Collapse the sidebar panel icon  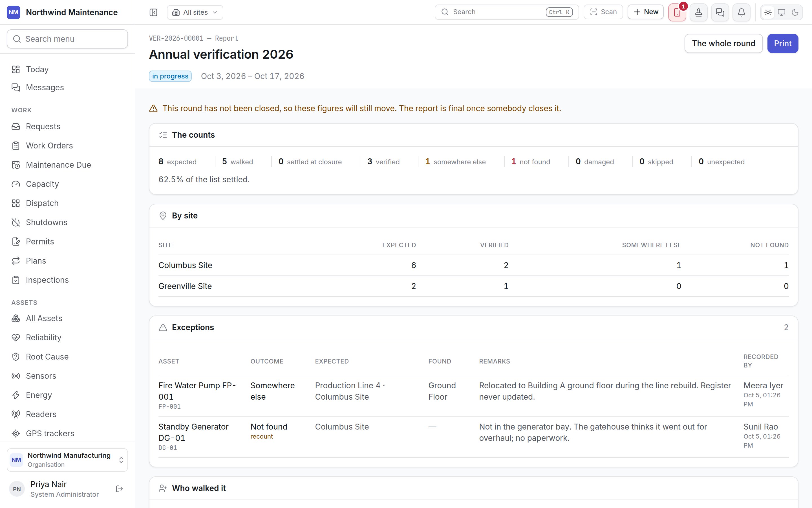tap(153, 12)
